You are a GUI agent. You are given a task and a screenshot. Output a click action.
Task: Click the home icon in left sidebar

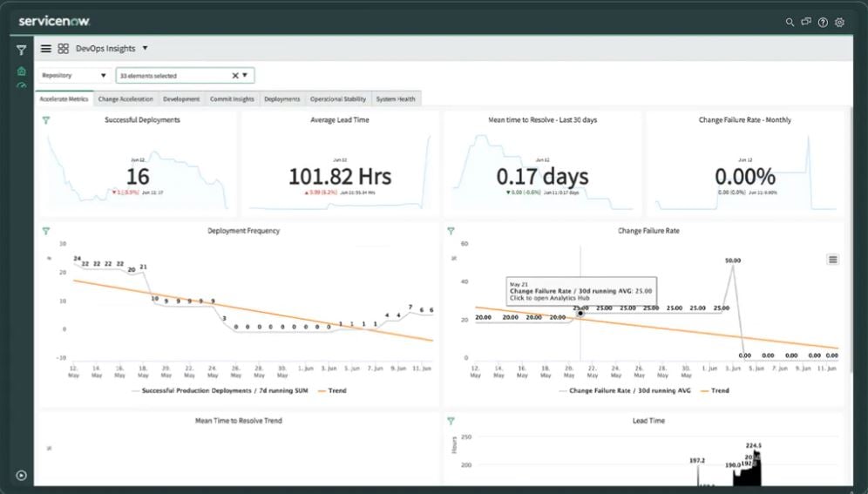click(x=21, y=71)
